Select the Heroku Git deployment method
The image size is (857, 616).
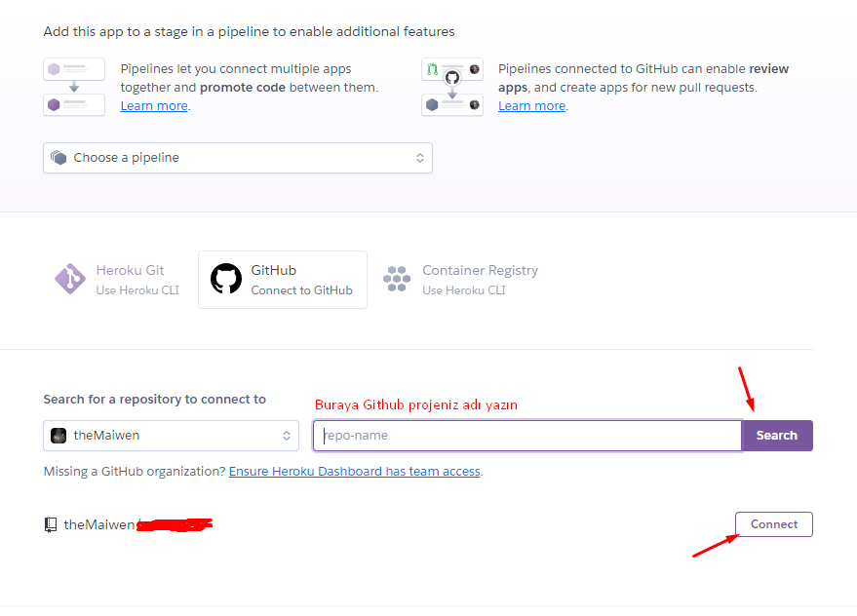117,280
